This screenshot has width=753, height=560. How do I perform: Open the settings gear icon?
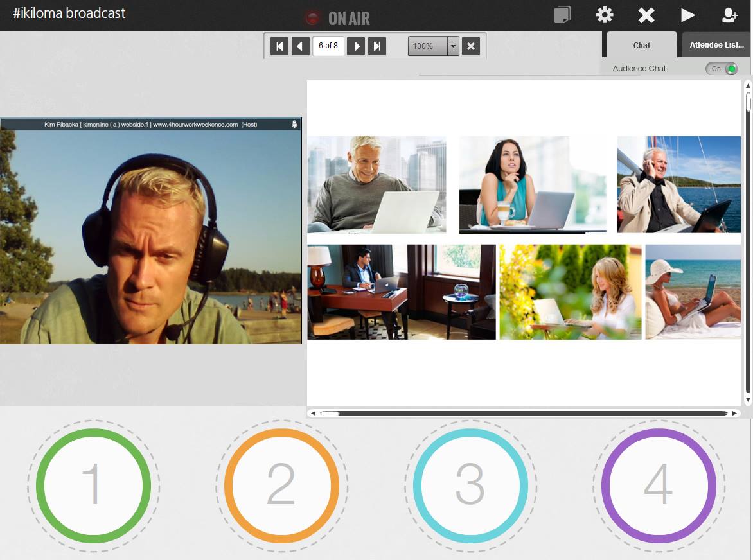(x=605, y=15)
